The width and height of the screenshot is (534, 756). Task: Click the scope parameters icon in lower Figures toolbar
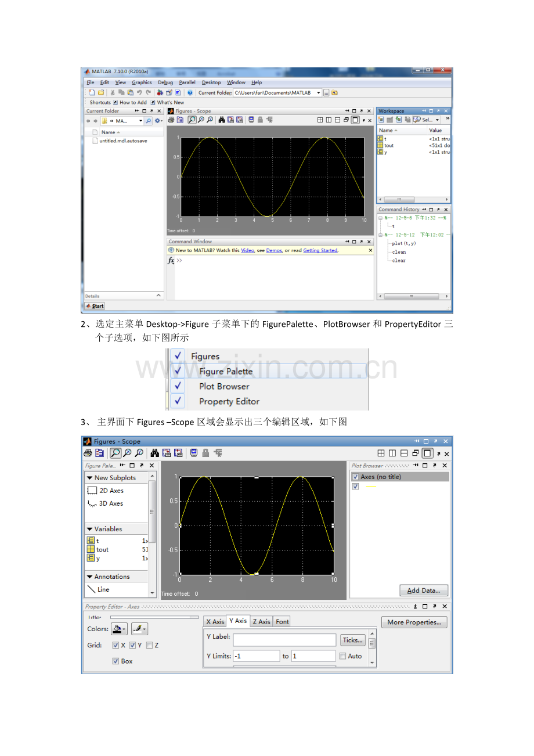pyautogui.click(x=99, y=453)
